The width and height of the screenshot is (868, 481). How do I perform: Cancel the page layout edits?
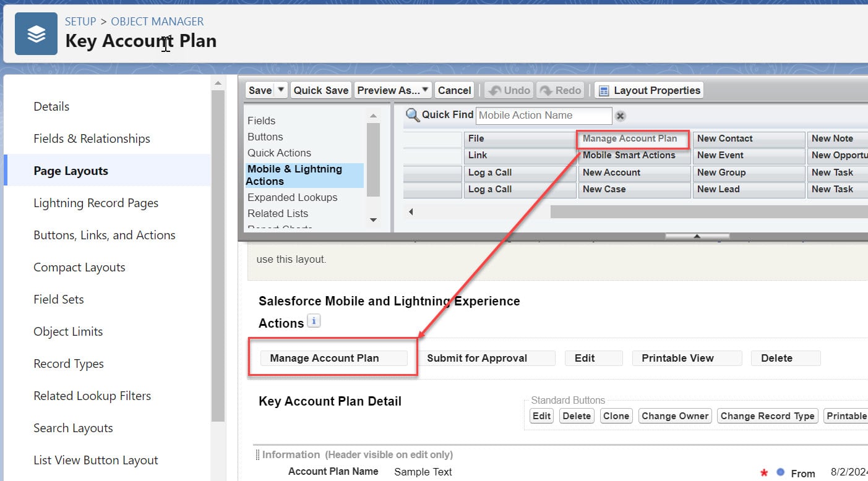pyautogui.click(x=454, y=90)
